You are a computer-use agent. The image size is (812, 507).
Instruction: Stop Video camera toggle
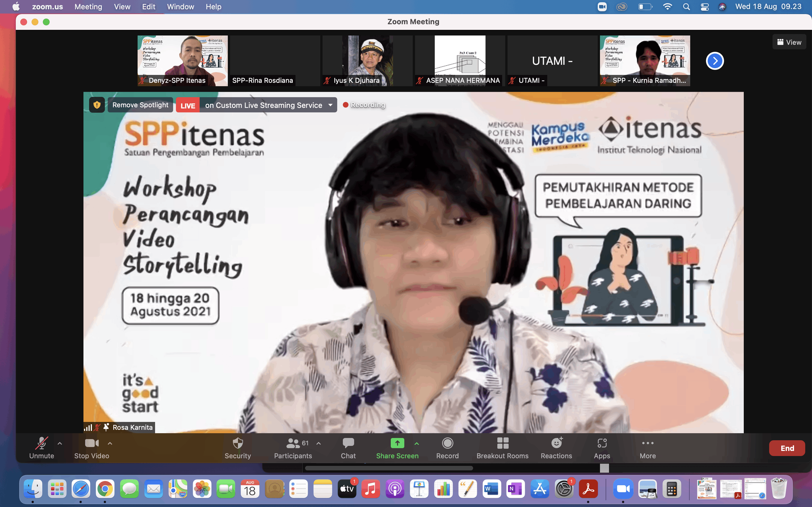pos(91,447)
